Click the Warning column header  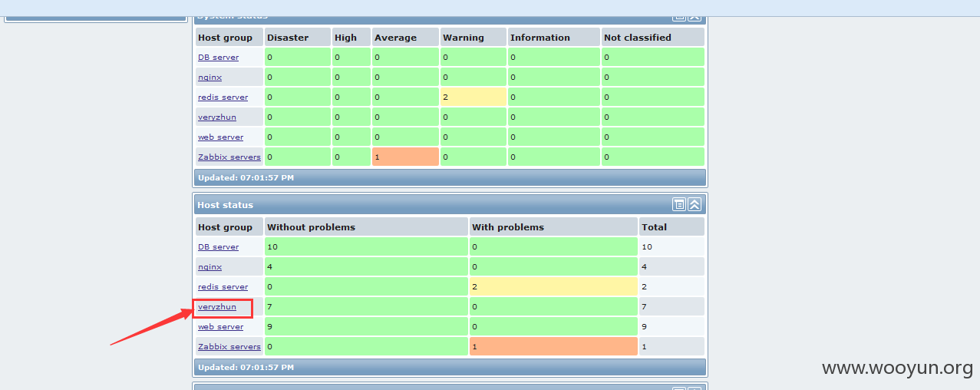point(474,37)
